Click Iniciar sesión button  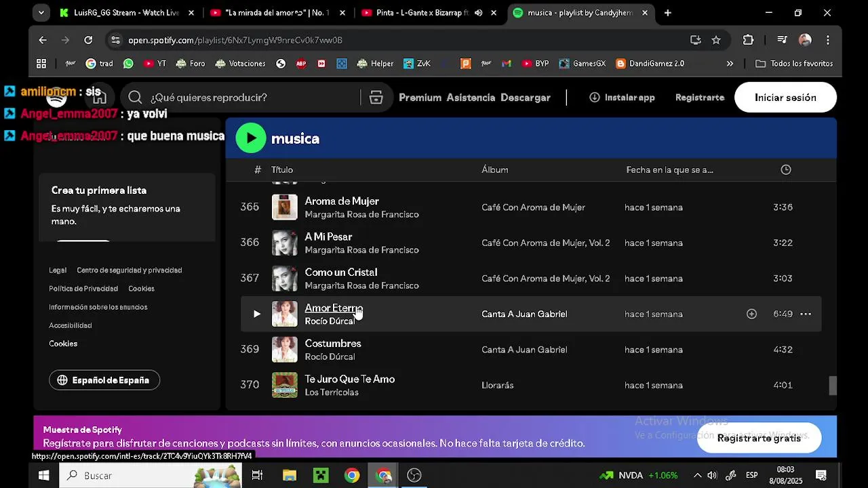[x=785, y=98]
